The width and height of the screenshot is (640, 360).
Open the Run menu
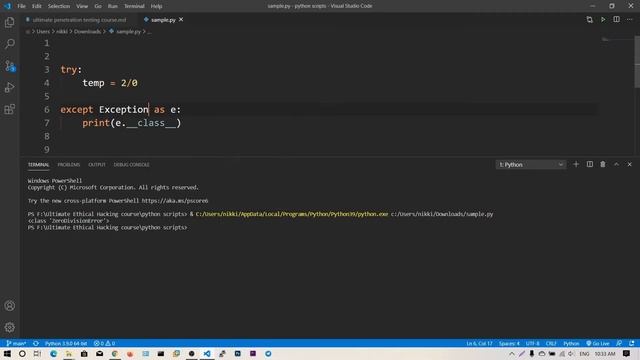click(113, 6)
